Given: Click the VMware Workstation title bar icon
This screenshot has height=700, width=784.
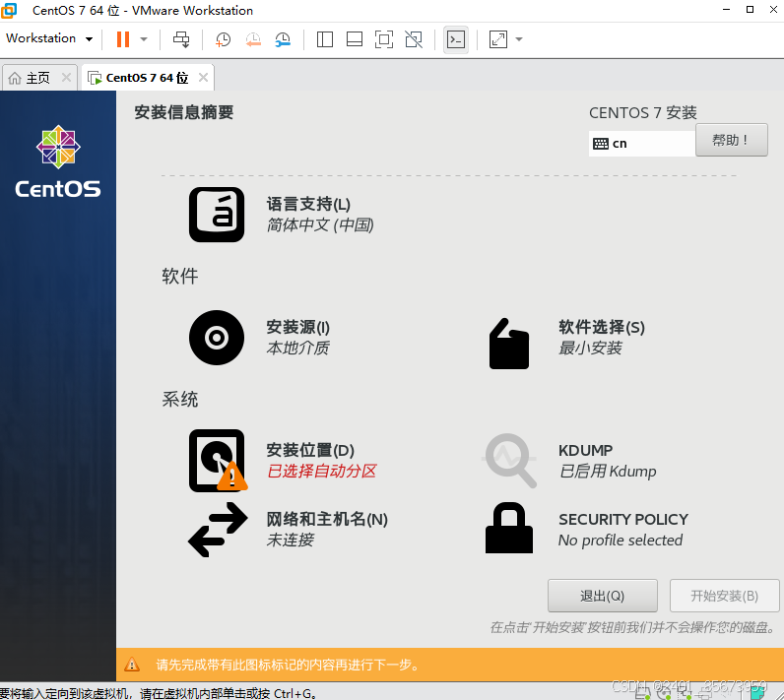Looking at the screenshot, I should click(9, 10).
